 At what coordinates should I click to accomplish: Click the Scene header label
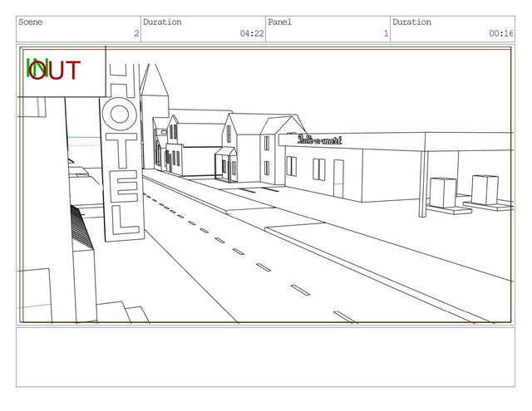pos(30,22)
